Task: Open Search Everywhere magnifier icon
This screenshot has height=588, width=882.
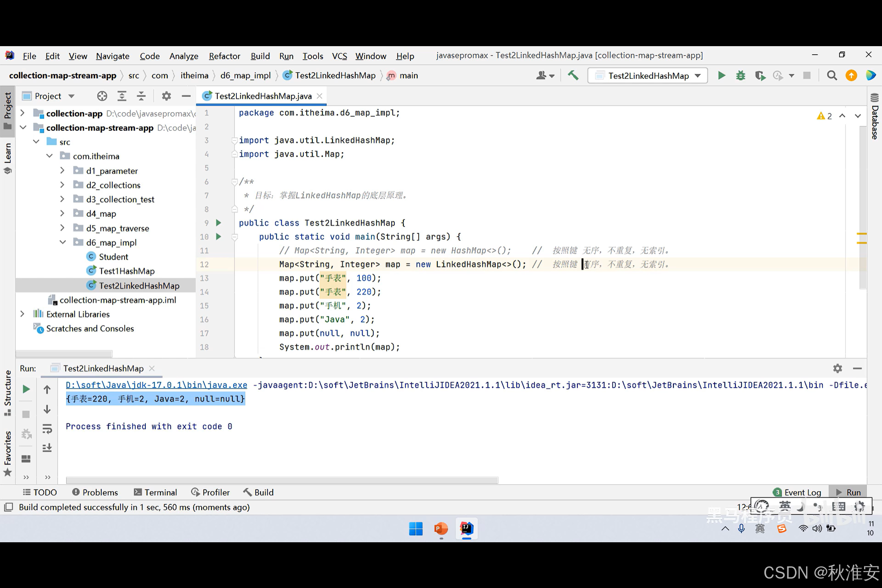Action: pos(832,76)
